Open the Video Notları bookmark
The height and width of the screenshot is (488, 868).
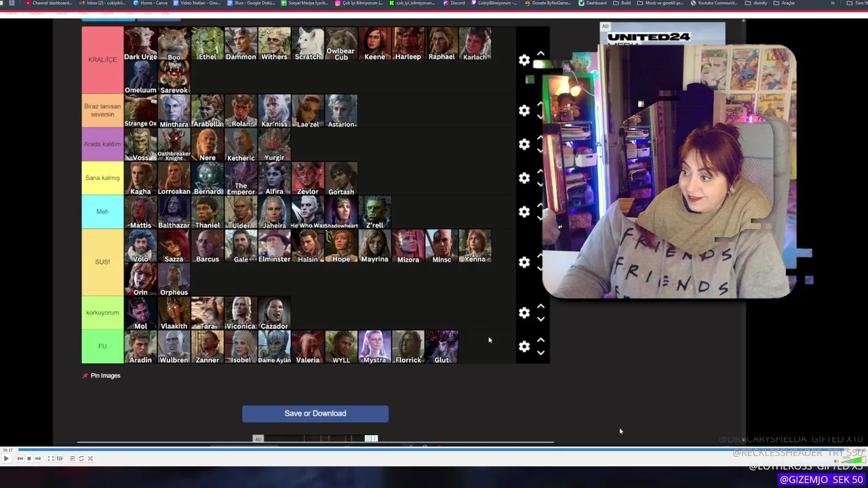click(197, 3)
